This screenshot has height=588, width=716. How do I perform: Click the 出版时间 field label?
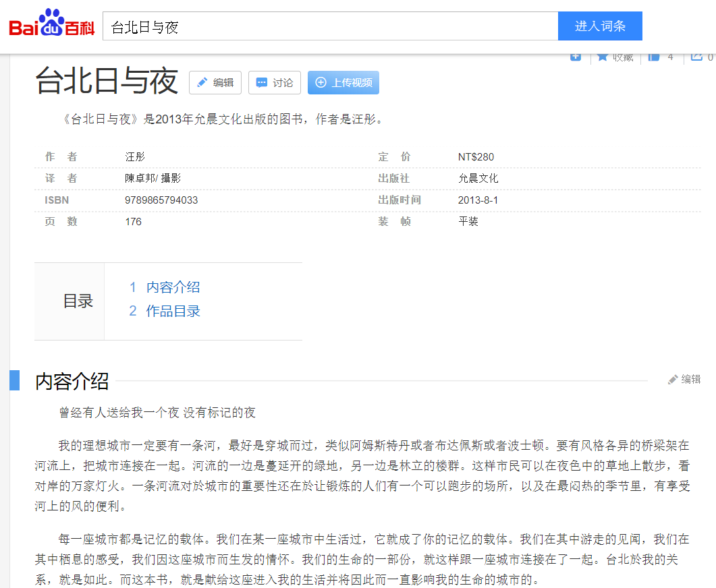pyautogui.click(x=400, y=200)
